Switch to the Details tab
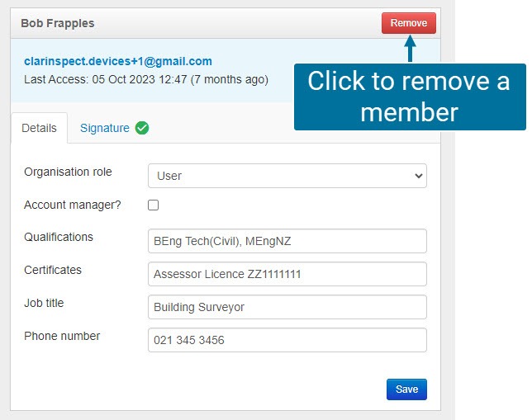 (39, 128)
